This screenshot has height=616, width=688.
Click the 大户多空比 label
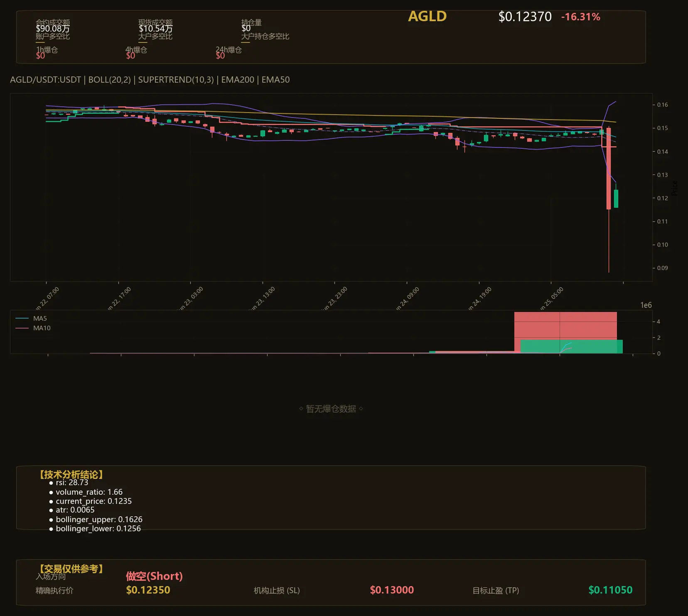tap(155, 36)
